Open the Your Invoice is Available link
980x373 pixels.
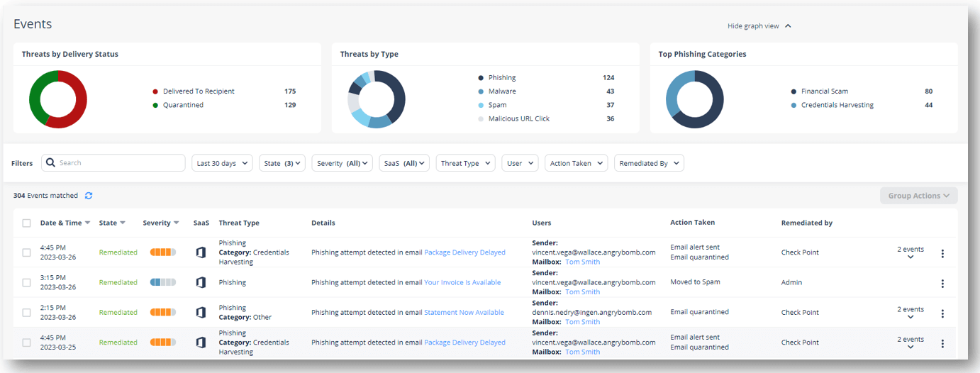[x=462, y=282]
